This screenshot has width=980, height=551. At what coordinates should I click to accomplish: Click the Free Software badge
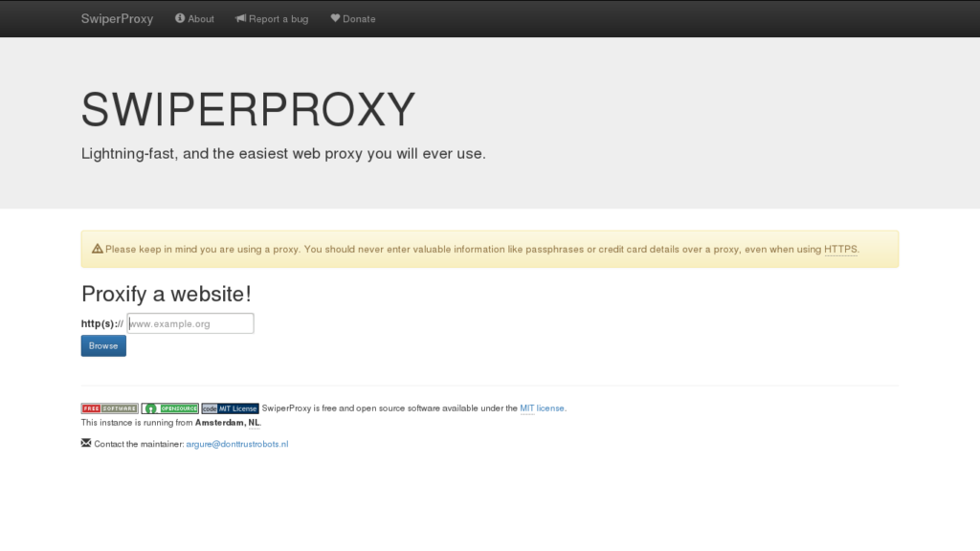point(110,408)
